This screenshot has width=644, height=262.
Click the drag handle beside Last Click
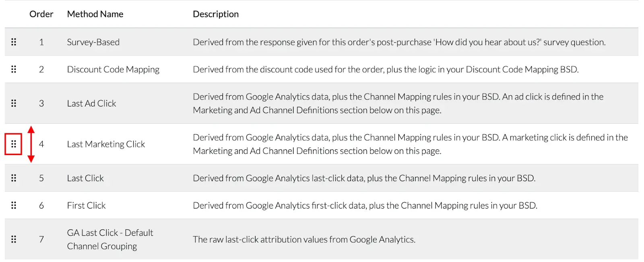14,178
